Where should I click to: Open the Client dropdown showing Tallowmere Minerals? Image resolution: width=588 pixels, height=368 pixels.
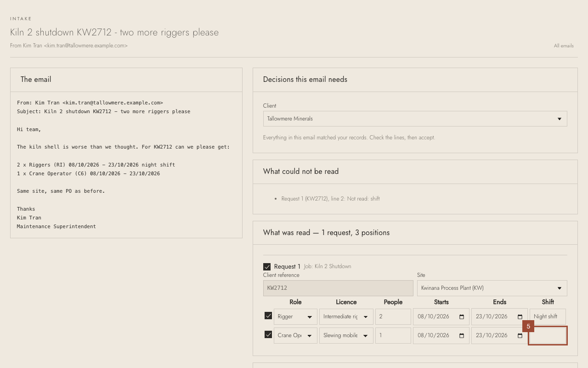coord(415,119)
